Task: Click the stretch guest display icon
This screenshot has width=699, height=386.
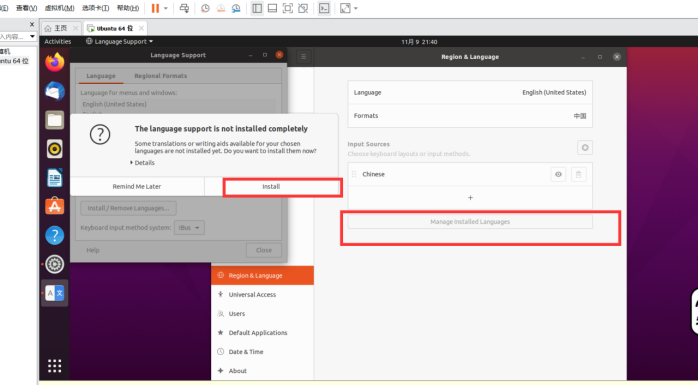Action: pyautogui.click(x=345, y=8)
